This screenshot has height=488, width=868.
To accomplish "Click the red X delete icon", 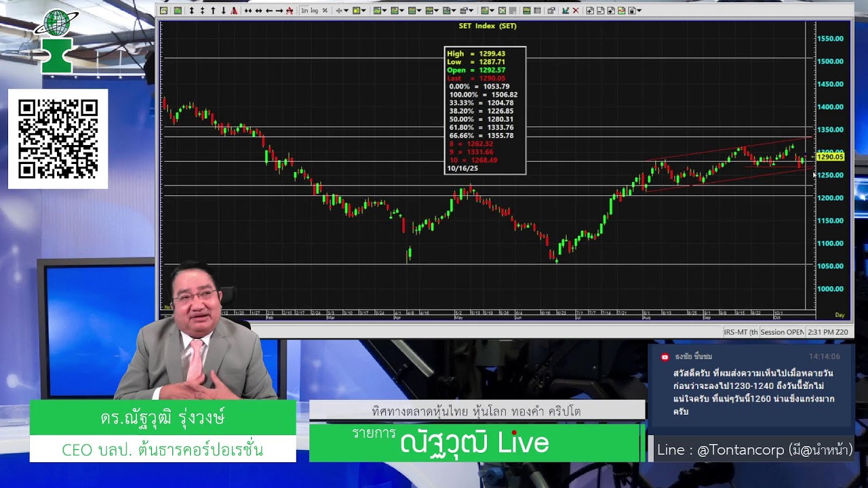I will 576,11.
